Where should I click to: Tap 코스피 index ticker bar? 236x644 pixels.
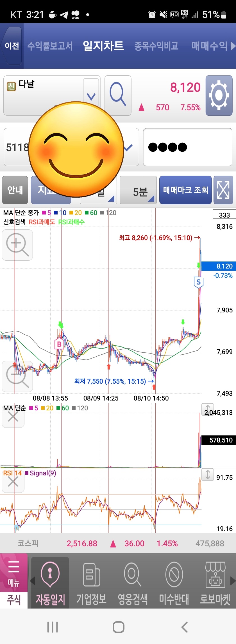[118, 543]
